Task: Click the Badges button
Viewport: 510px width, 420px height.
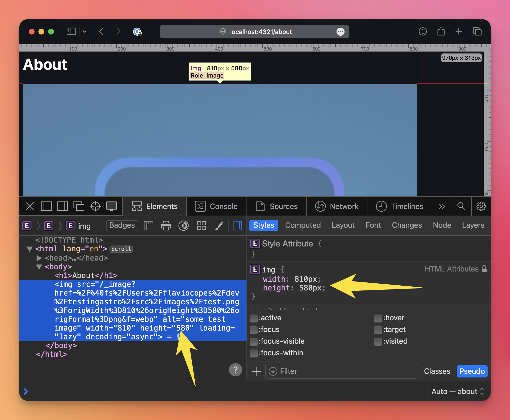Action: point(122,225)
